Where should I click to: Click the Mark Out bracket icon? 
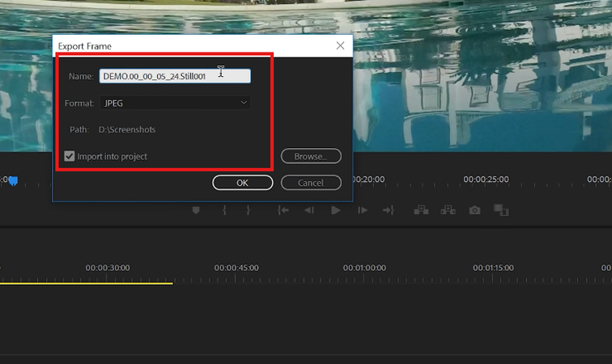pos(249,210)
